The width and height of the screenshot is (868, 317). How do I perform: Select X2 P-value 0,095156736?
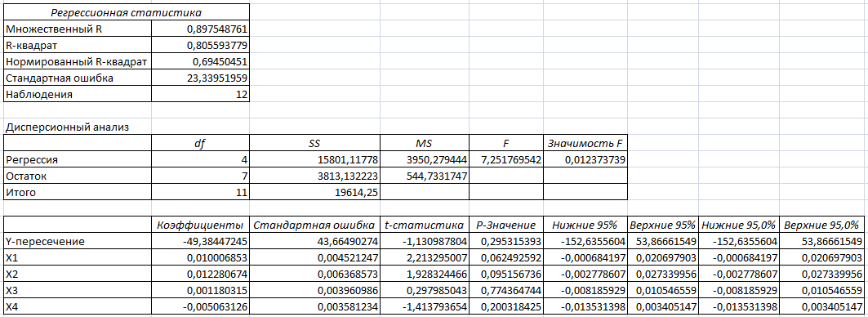tap(506, 275)
